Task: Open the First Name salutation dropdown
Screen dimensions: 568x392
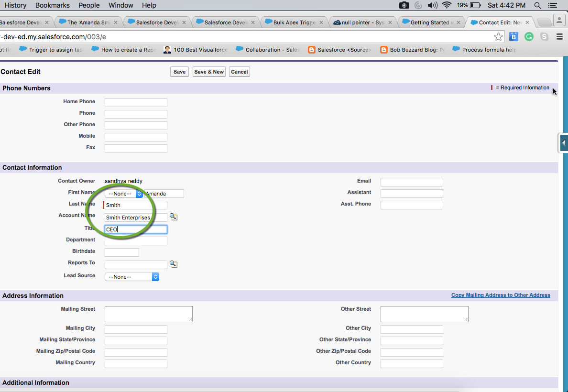Action: point(123,194)
